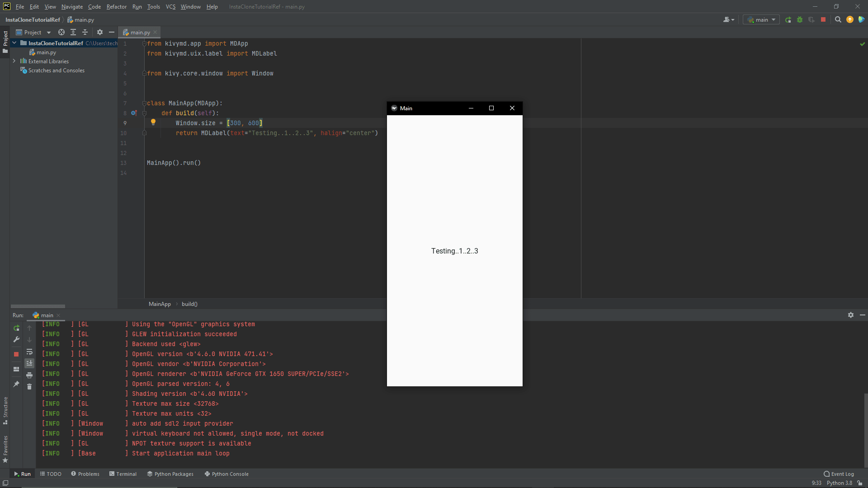This screenshot has width=868, height=488.
Task: Open Search Everywhere with the magnifier icon
Action: click(x=838, y=19)
